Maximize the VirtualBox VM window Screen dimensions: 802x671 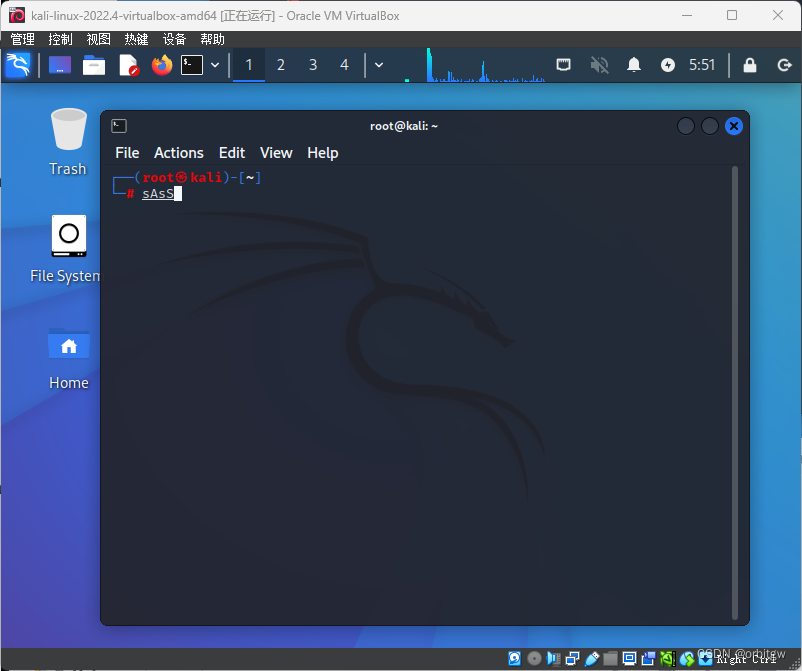pyautogui.click(x=732, y=15)
